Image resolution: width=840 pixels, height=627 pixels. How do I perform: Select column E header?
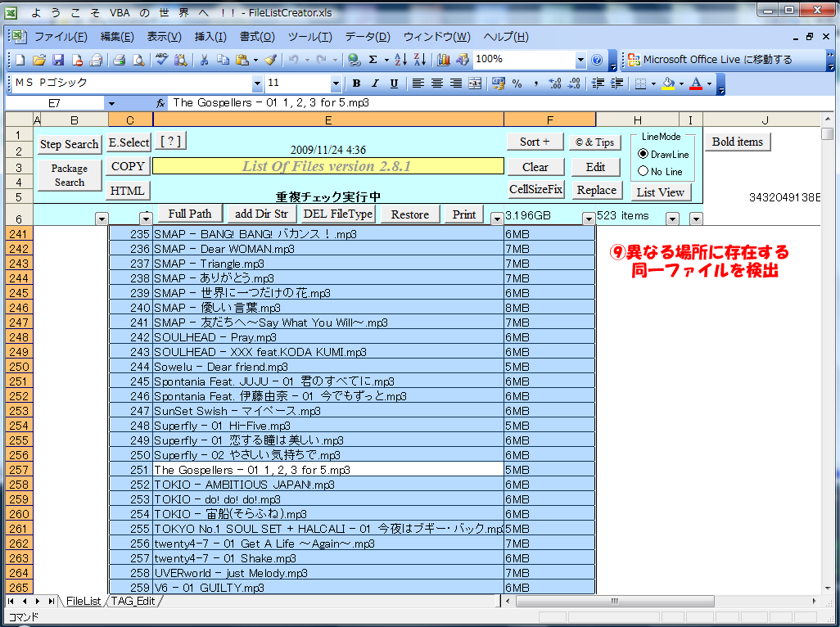(328, 120)
